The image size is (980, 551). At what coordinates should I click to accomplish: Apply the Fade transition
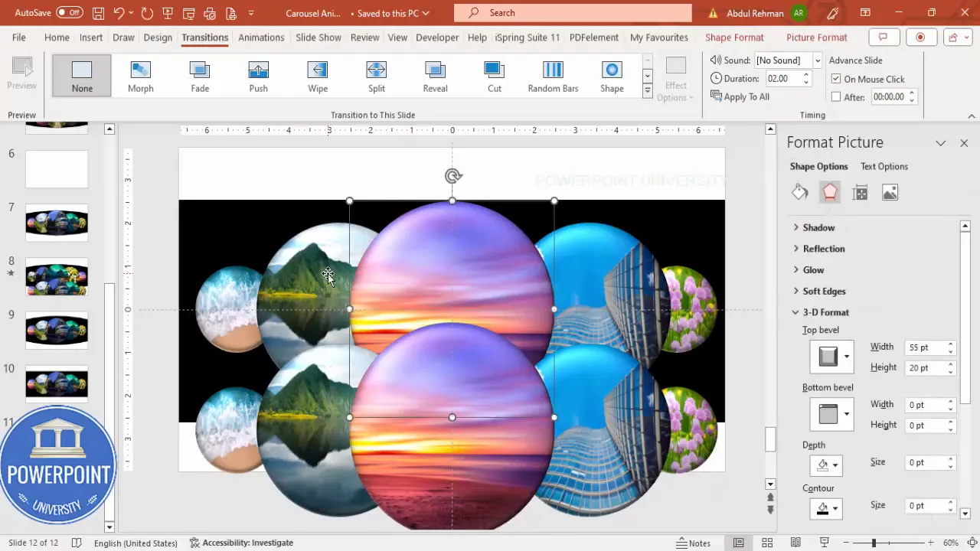pyautogui.click(x=199, y=74)
